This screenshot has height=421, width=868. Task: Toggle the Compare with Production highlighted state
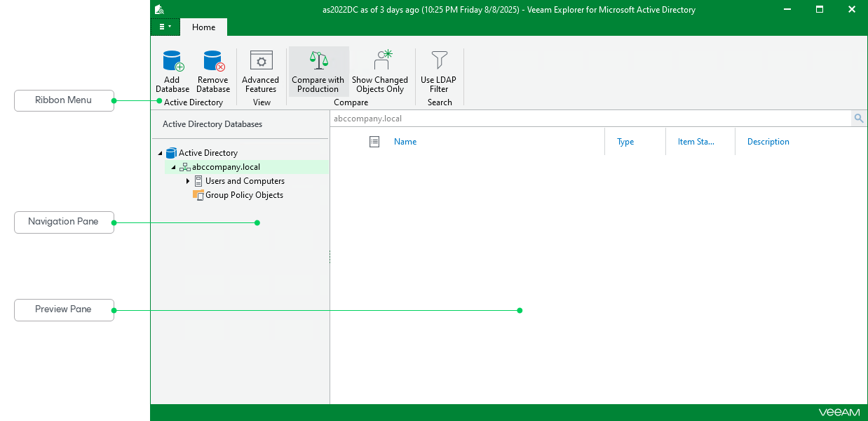[318, 70]
